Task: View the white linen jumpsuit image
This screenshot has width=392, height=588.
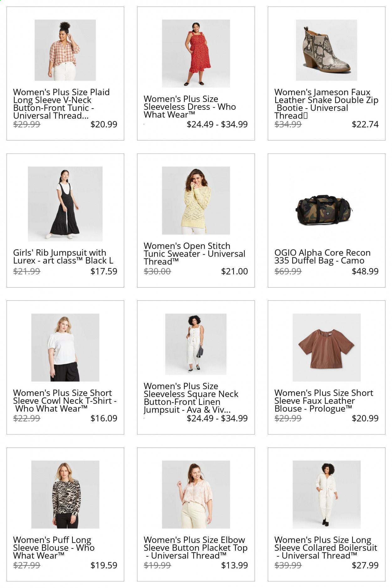Action: 196,344
